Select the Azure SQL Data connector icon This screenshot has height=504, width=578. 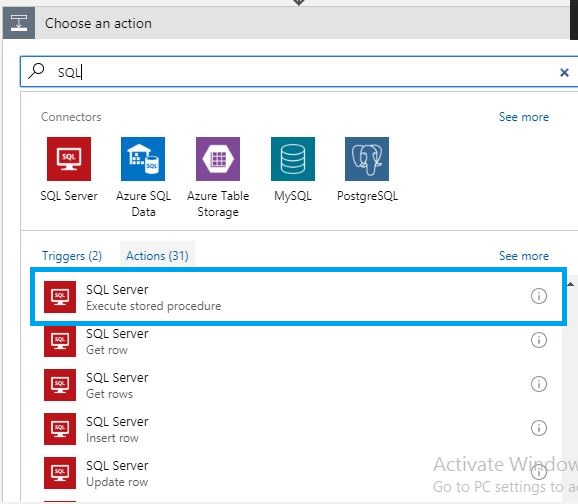click(x=143, y=159)
